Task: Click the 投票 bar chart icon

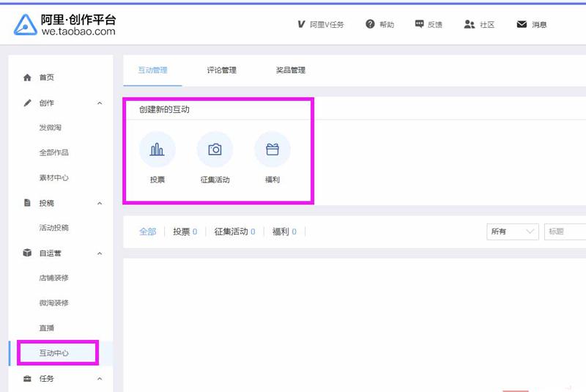Action: [157, 149]
